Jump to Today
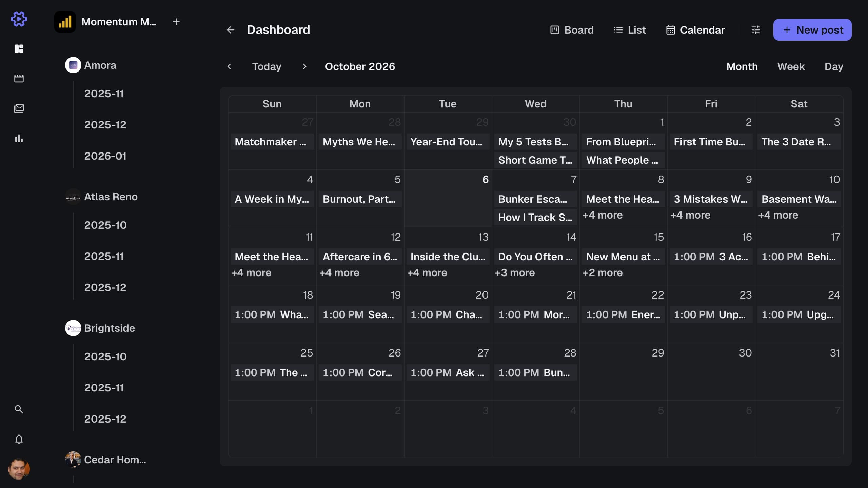Viewport: 868px width, 488px height. coord(267,66)
